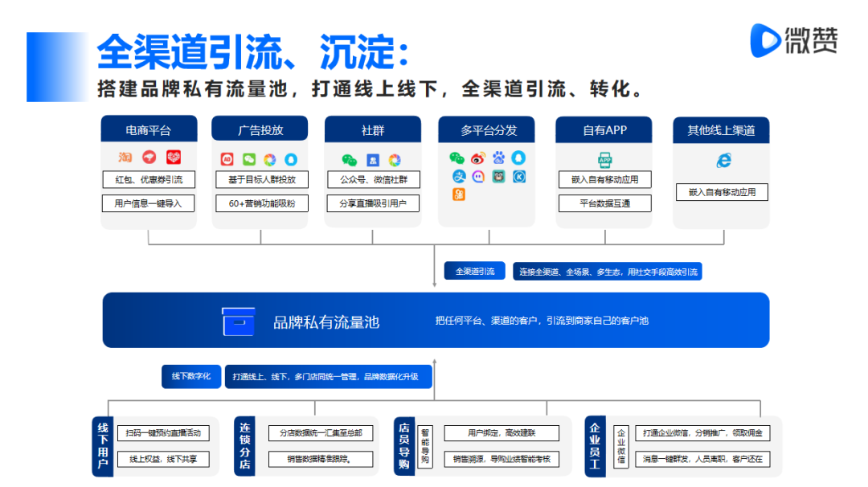Screen dimensions: 868x487
Task: Click the 微赞 logo at top right
Action: (794, 40)
